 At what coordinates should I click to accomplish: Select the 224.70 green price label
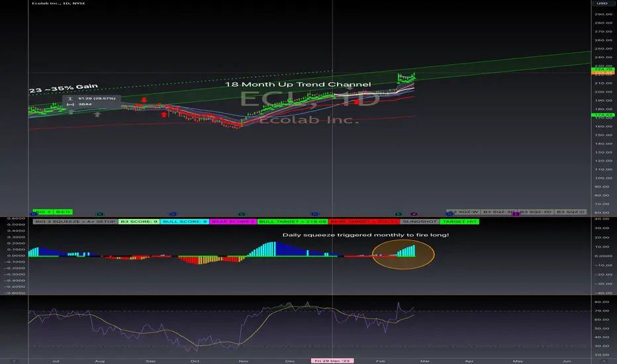603,69
